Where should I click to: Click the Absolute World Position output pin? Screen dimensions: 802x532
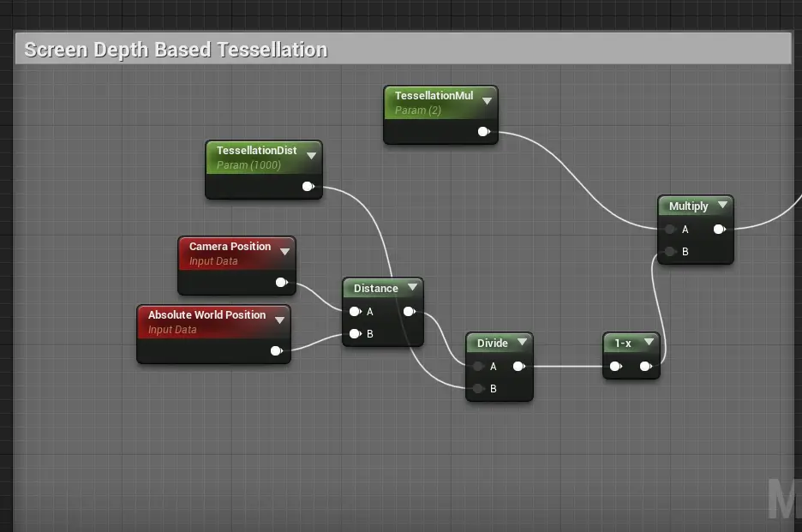[x=276, y=351]
